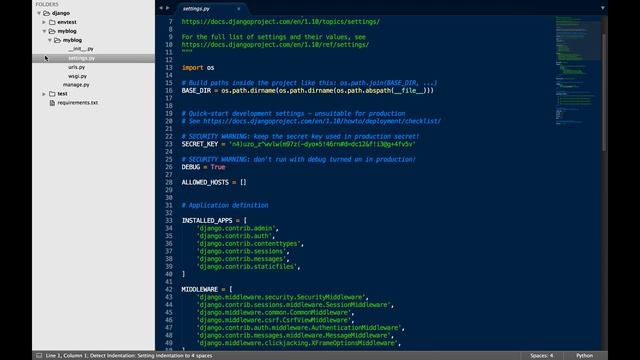Click the django folder icon
The width and height of the screenshot is (640, 360).
coord(47,13)
